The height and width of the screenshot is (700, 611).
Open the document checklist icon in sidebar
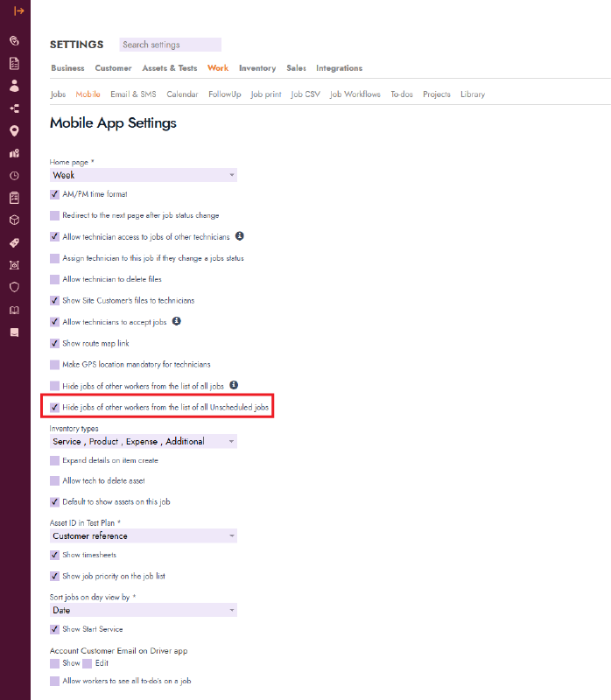(14, 63)
